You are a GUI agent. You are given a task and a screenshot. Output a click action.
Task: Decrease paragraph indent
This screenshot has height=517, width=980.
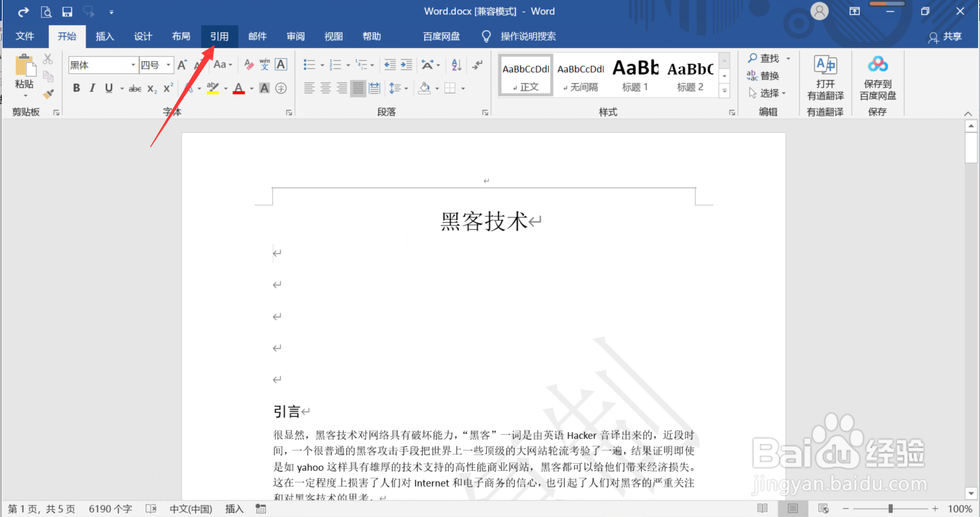(390, 65)
